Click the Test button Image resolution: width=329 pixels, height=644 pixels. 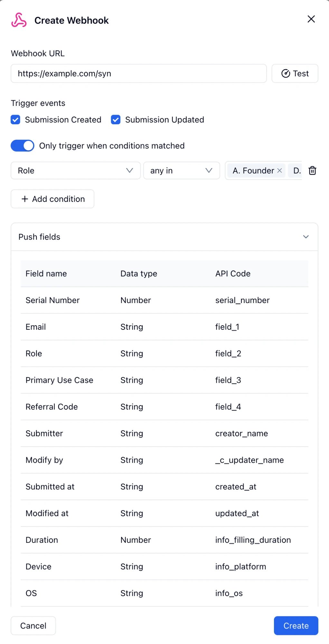(x=295, y=73)
